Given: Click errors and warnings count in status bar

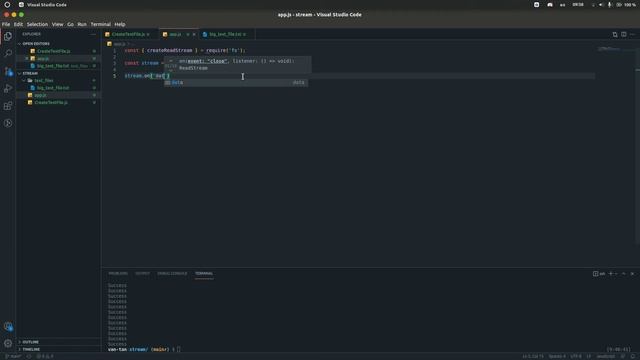Looking at the screenshot, I should (x=45, y=356).
